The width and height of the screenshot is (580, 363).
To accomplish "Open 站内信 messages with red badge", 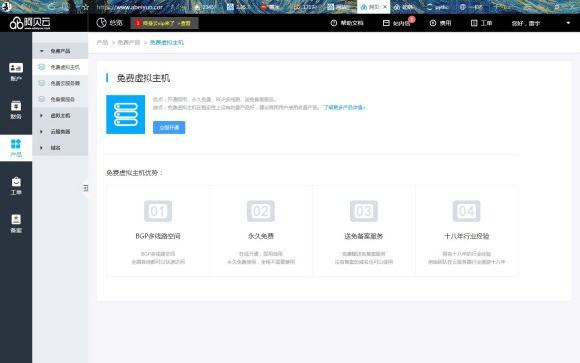I will click(398, 23).
